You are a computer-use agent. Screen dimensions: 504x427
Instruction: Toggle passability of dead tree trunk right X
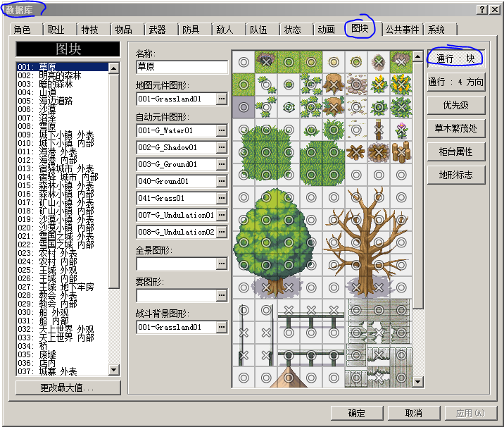379,287
